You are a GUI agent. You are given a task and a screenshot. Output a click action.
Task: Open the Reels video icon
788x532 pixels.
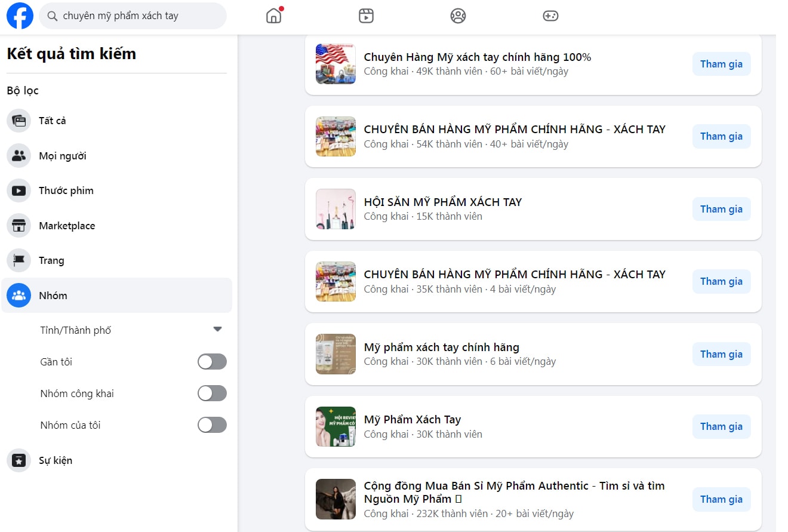(366, 16)
